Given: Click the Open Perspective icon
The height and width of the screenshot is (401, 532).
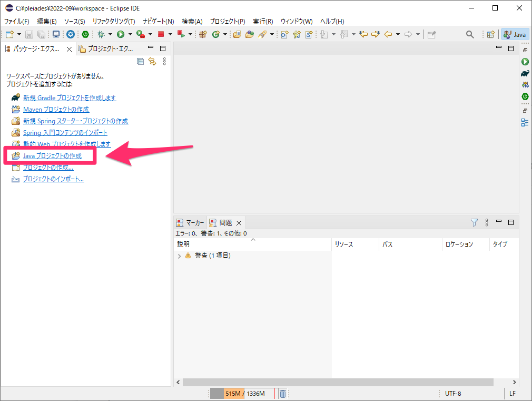Looking at the screenshot, I should point(490,34).
